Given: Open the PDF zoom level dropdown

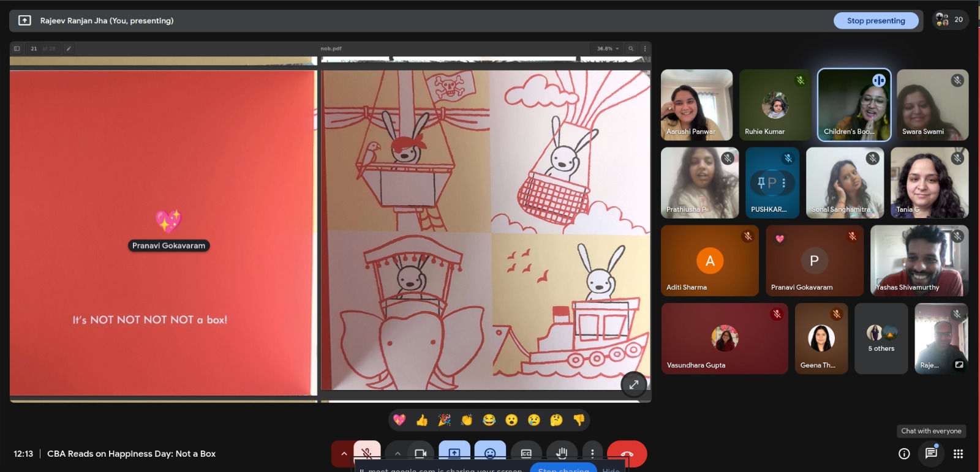Looking at the screenshot, I should (608, 48).
